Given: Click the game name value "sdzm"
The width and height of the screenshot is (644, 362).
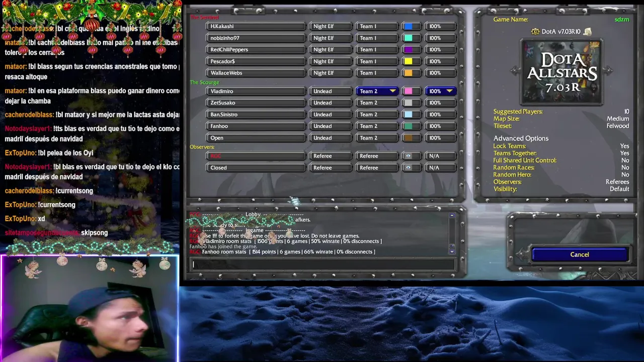Looking at the screenshot, I should tap(622, 20).
